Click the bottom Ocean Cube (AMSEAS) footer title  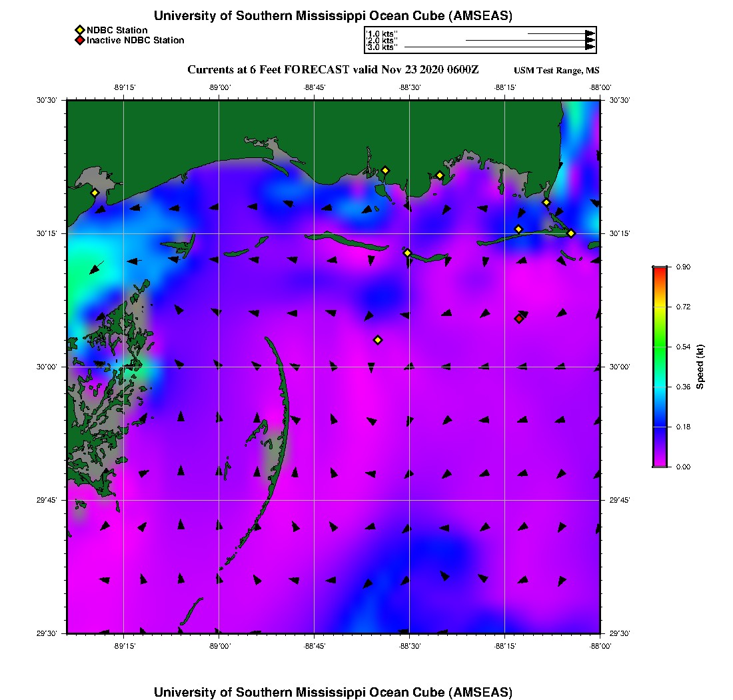[x=333, y=692]
